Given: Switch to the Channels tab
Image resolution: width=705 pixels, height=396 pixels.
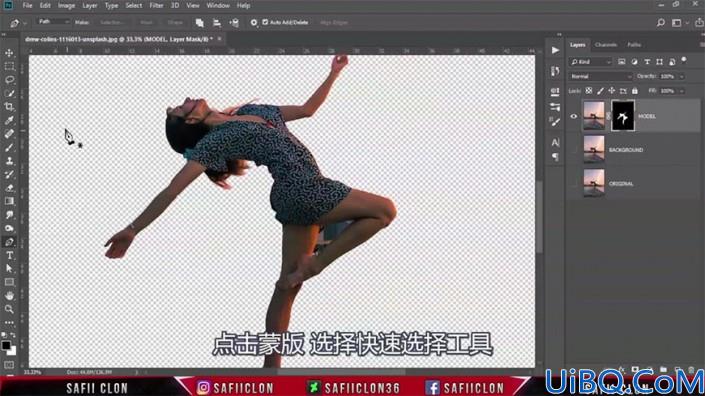Looking at the screenshot, I should tap(606, 45).
